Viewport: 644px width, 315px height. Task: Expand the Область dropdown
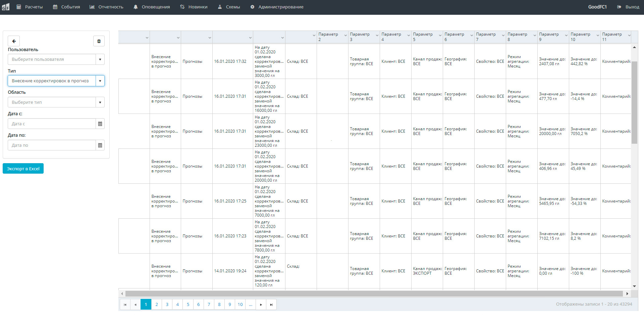(x=100, y=102)
